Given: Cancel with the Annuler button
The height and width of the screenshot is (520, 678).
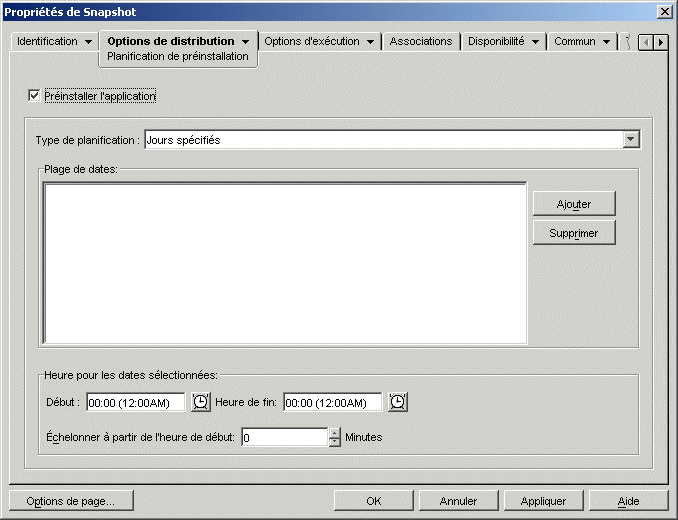Looking at the screenshot, I should [x=458, y=501].
